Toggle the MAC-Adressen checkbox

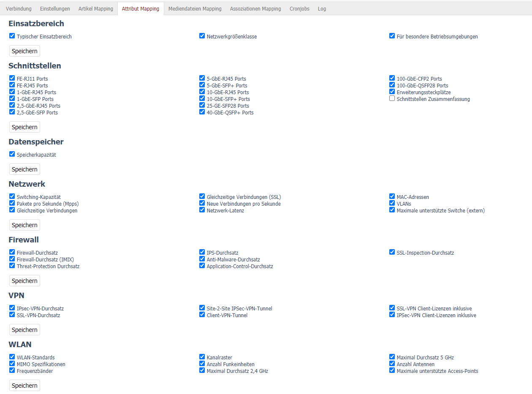pyautogui.click(x=392, y=196)
